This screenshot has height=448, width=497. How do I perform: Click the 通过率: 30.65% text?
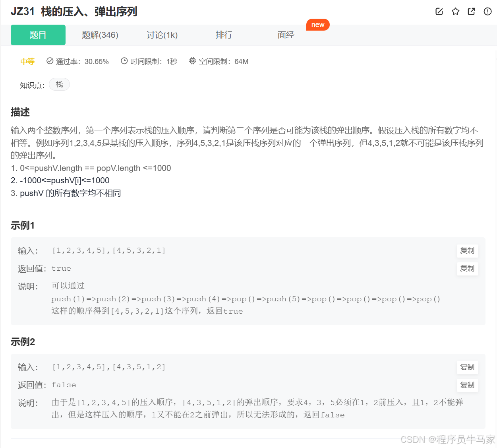tap(82, 62)
